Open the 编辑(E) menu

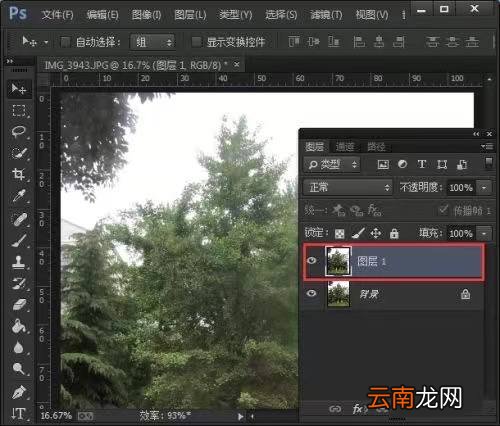tap(102, 15)
